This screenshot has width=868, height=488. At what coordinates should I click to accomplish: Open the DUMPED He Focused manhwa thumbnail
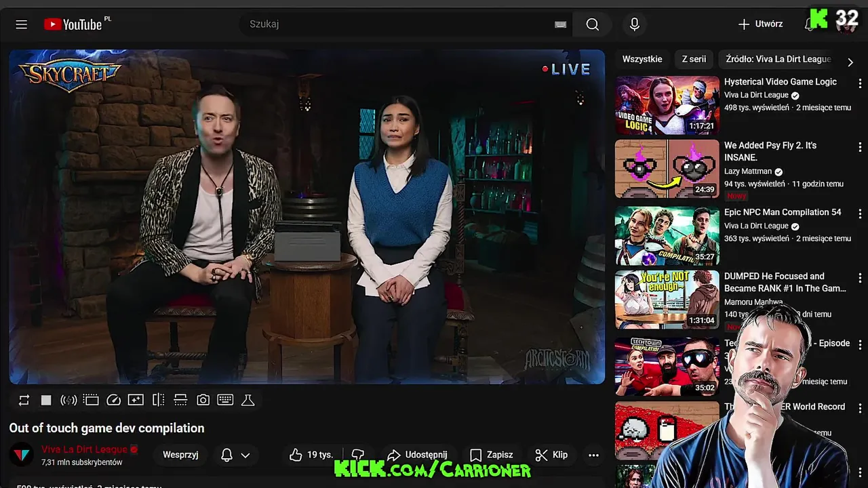pyautogui.click(x=667, y=300)
